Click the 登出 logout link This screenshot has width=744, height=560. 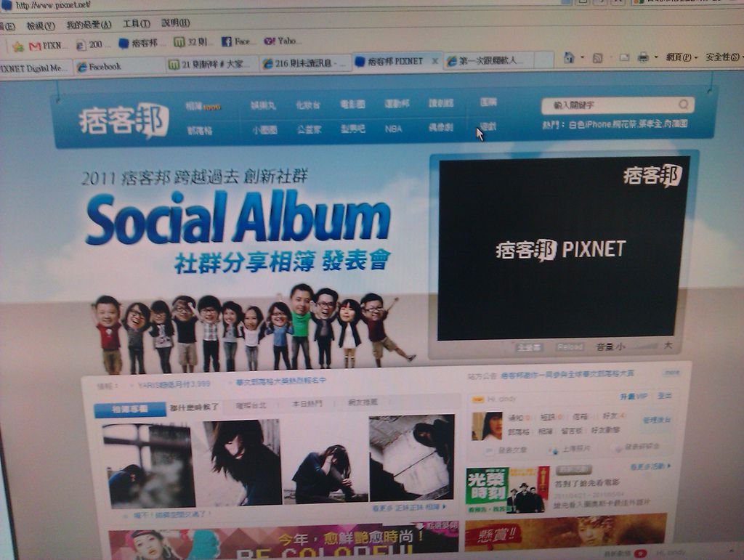[664, 396]
